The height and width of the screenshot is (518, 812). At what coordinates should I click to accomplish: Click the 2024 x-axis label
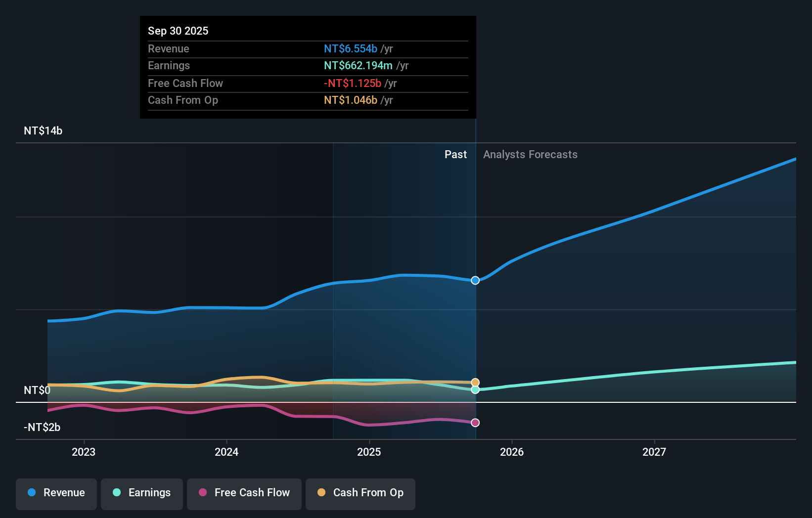click(226, 452)
